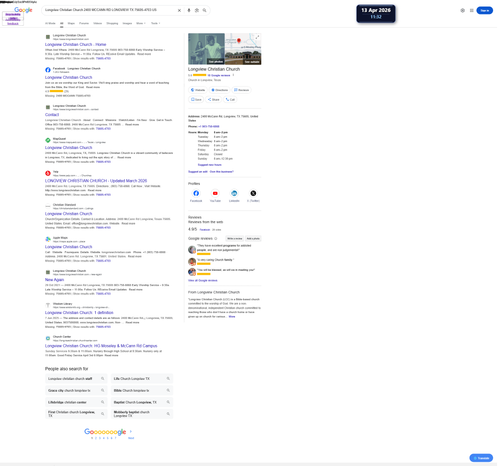Click search icon for 'Lifebridge christian center' suggestion
This screenshot has height=466, width=500.
[x=102, y=402]
